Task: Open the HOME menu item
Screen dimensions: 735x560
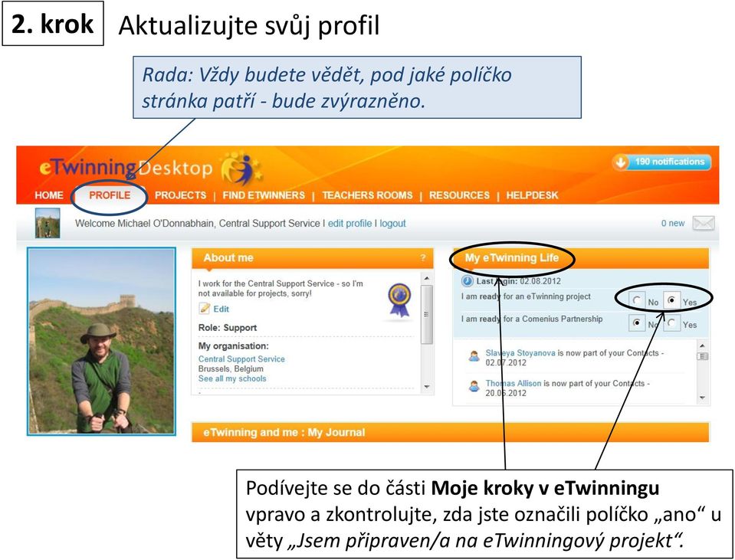Action: [x=49, y=195]
